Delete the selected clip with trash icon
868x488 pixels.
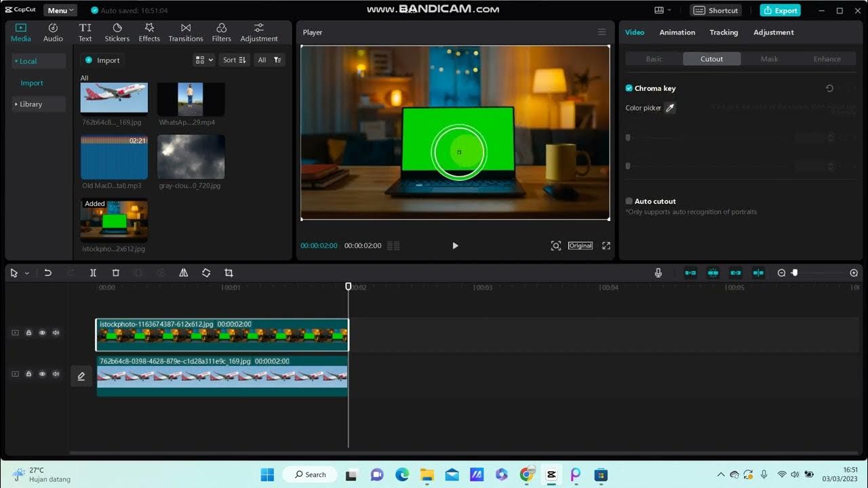pos(116,272)
